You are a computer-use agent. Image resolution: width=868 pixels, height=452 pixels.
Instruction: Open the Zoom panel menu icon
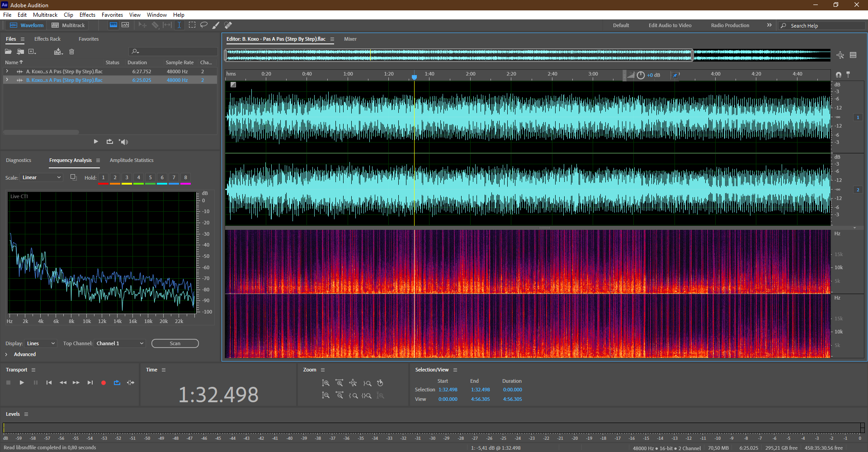pyautogui.click(x=323, y=370)
